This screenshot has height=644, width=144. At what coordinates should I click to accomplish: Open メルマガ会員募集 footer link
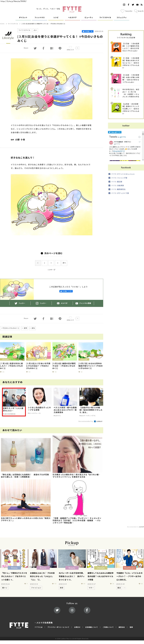(44, 623)
